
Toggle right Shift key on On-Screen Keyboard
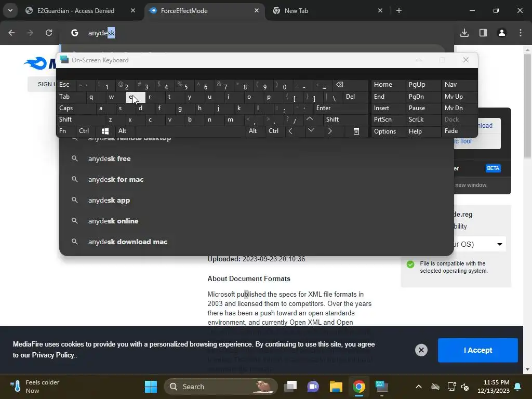click(x=345, y=119)
